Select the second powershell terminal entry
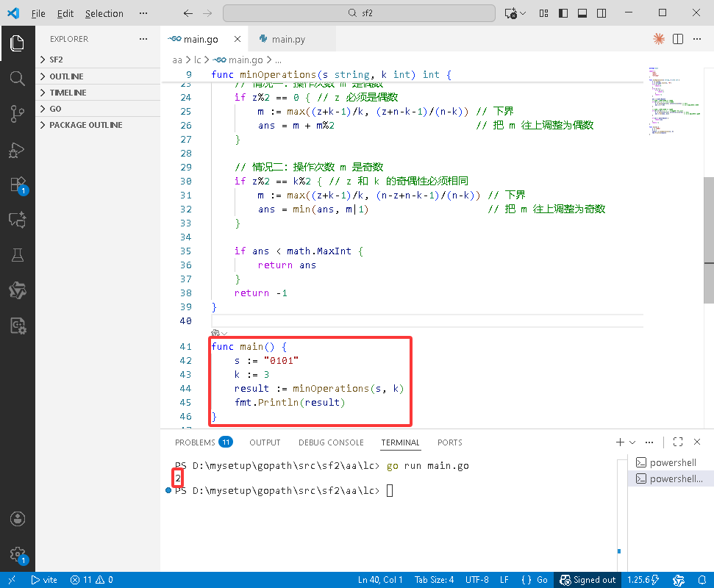 coord(669,478)
